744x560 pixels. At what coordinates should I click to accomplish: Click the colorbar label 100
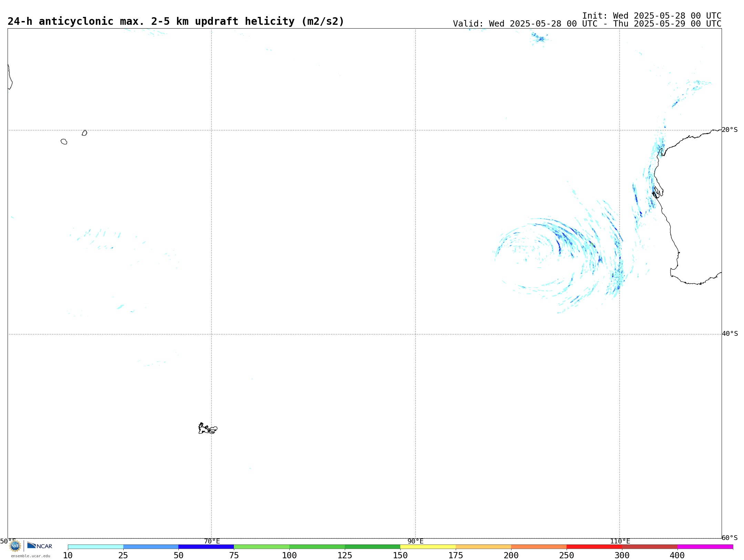(x=289, y=555)
